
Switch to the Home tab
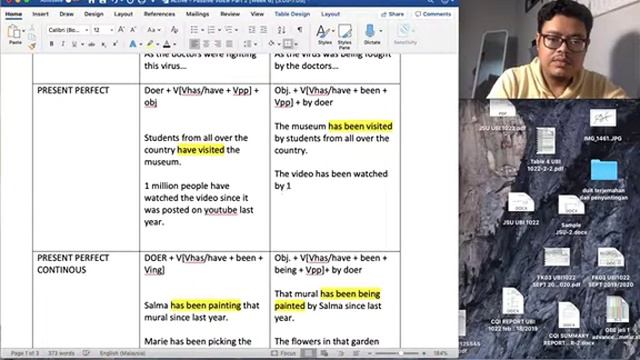[13, 14]
